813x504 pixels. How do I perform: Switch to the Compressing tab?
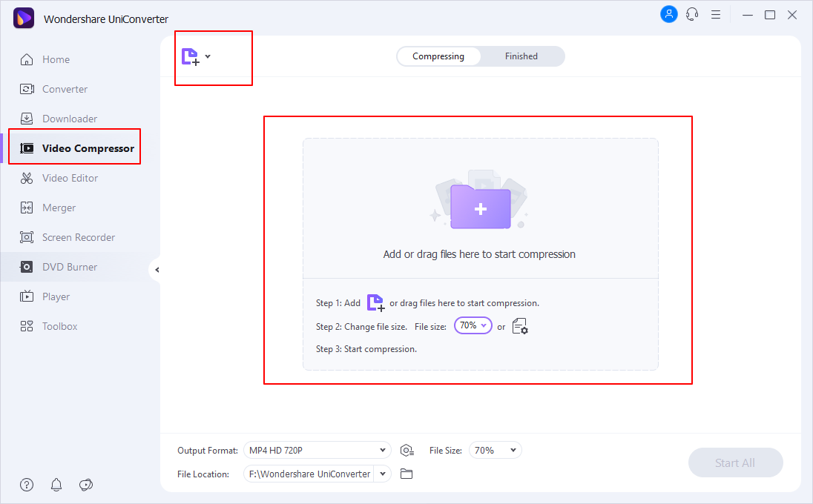pos(438,56)
